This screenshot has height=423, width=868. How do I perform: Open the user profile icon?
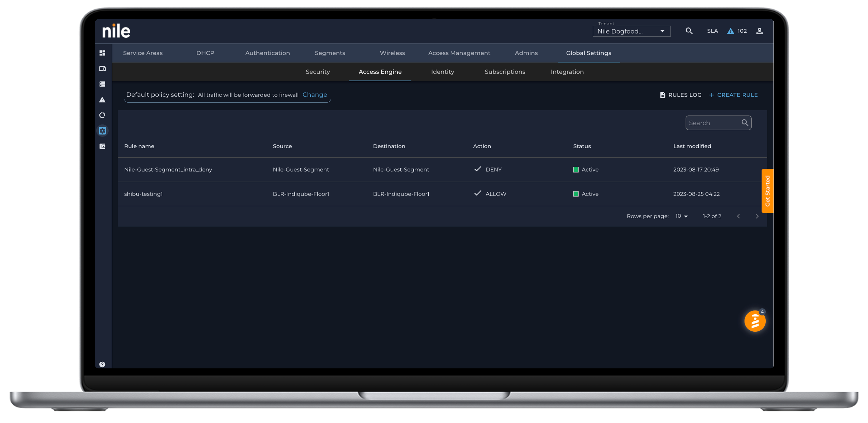coord(759,31)
